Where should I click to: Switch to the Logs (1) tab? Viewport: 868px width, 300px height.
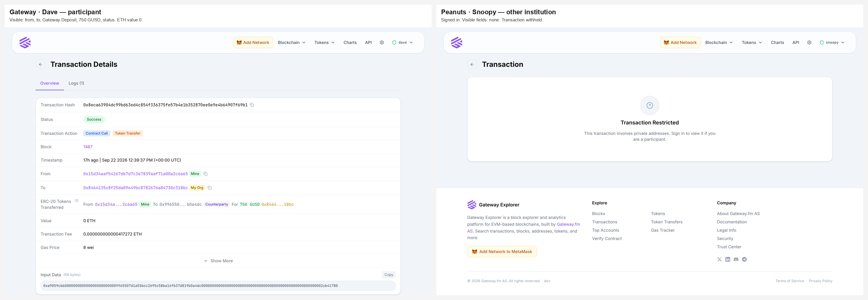click(76, 83)
